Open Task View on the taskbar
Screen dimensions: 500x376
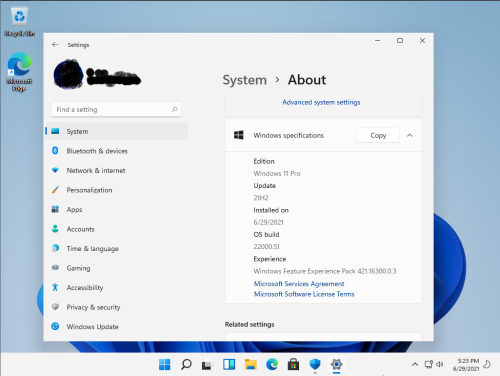(x=207, y=364)
